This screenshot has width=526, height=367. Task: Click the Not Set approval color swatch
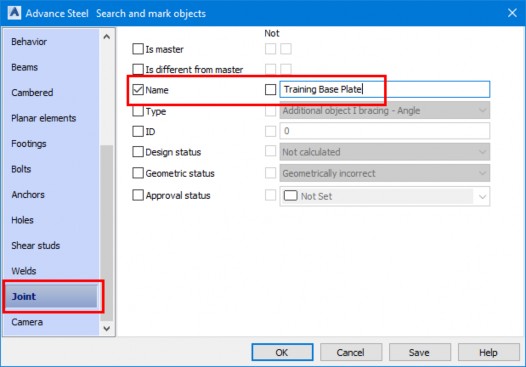(x=291, y=196)
